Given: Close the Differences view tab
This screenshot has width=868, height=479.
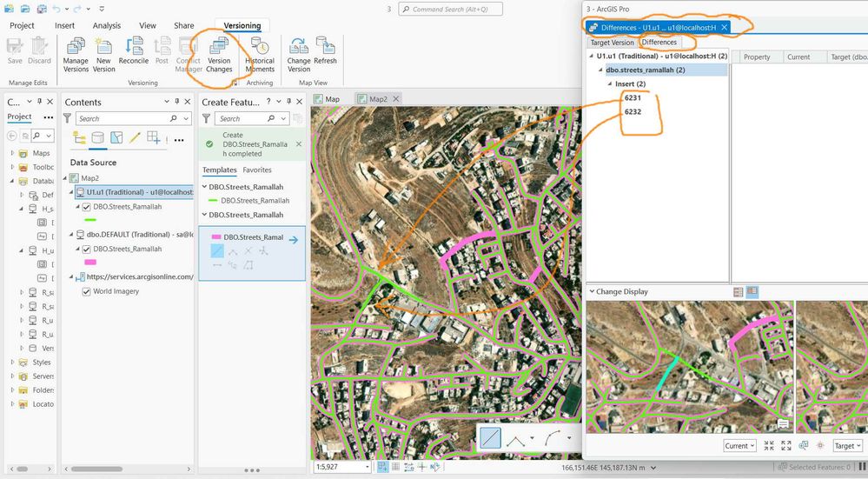Looking at the screenshot, I should coord(724,27).
